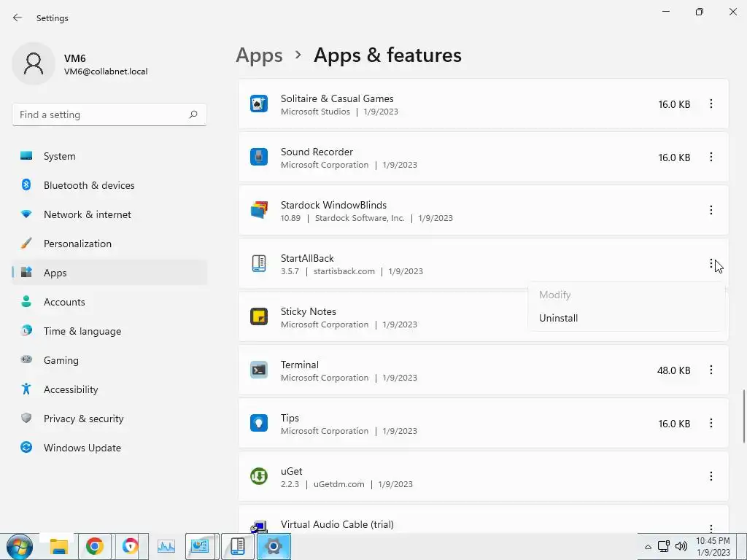This screenshot has width=747, height=560.
Task: Click the vertical scrollbar thumb of the apps list
Action: [743, 416]
